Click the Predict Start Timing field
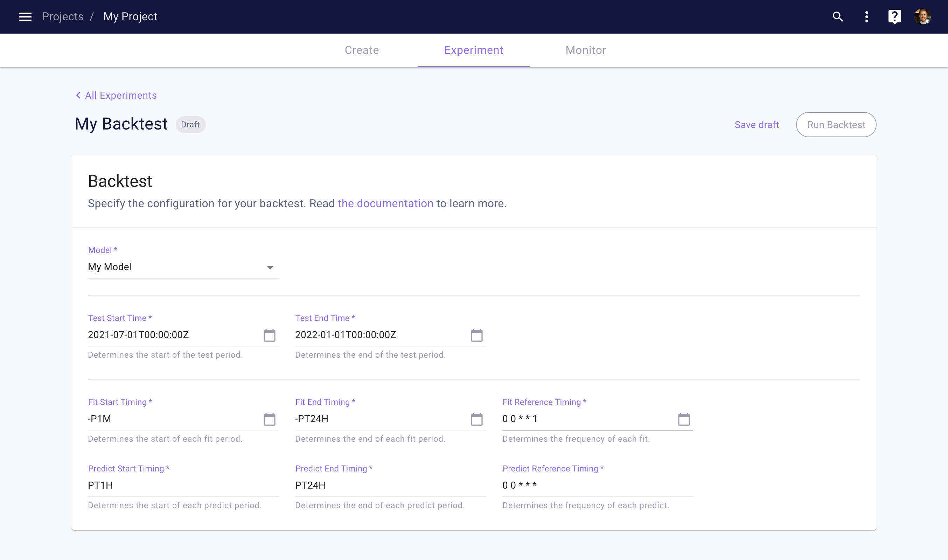The image size is (948, 560). (x=183, y=485)
